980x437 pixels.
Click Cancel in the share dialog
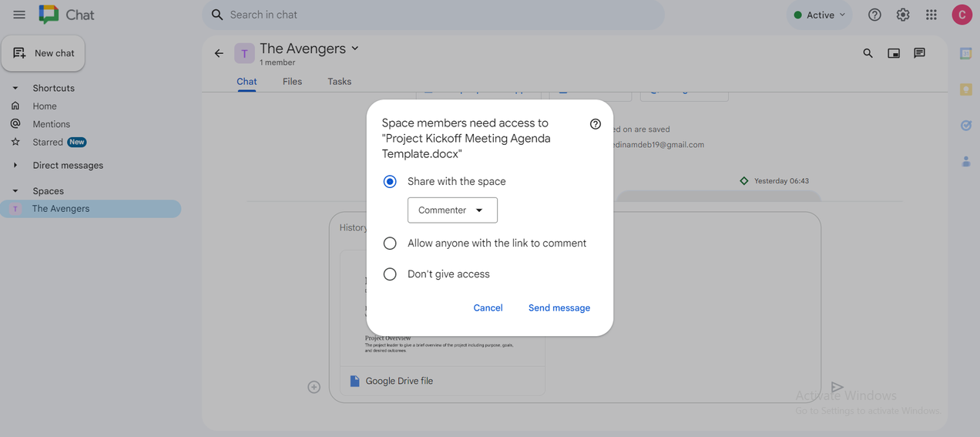(488, 308)
